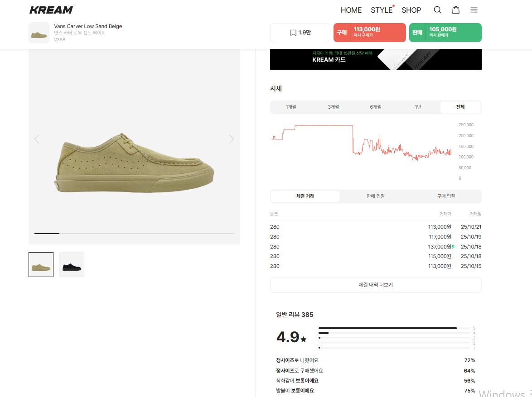532x397 pixels.
Task: Select the 1개월 price period
Action: 291,107
